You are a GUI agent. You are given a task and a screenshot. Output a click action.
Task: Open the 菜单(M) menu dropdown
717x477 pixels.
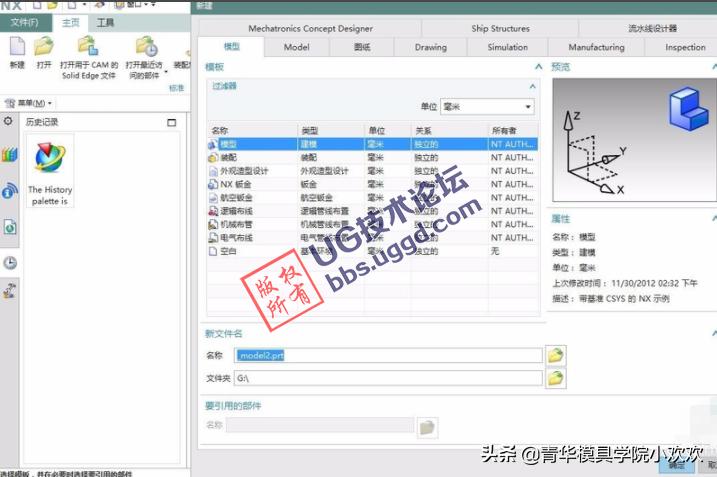[28, 103]
